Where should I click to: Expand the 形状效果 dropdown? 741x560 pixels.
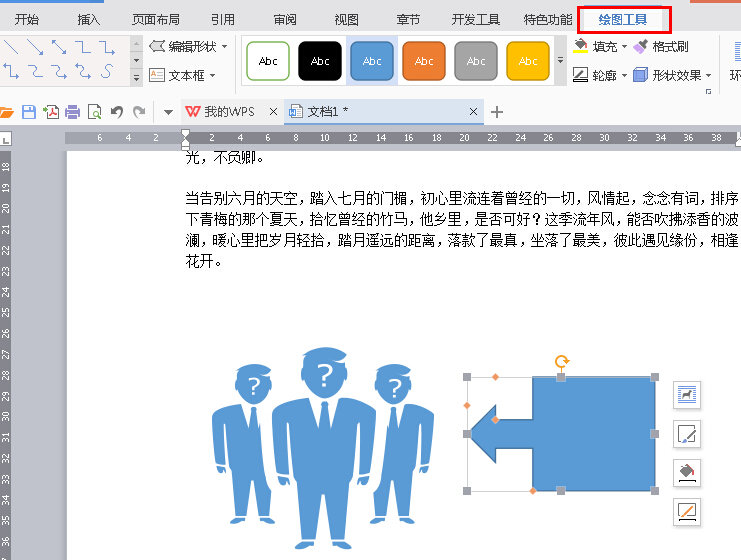pos(709,75)
